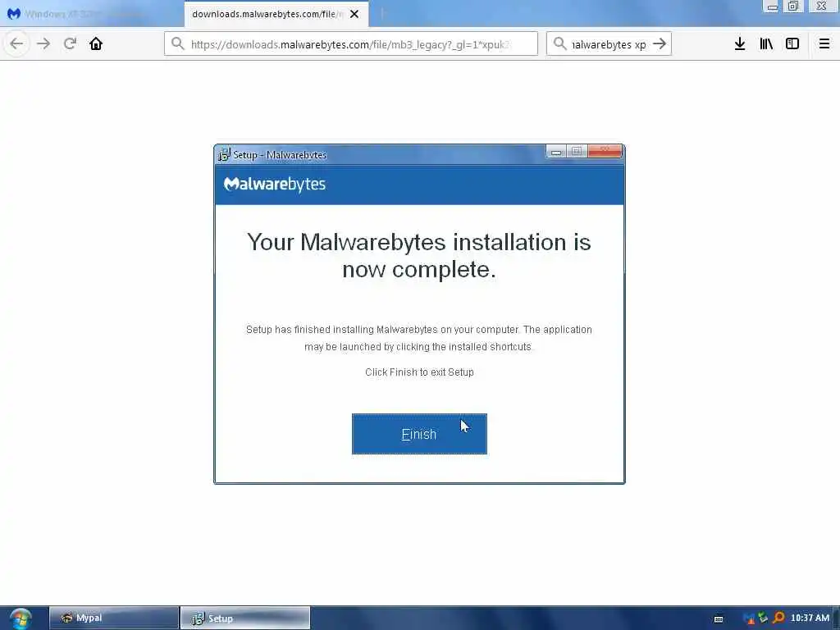Click the search box magnifier icon
The image size is (840, 630).
tap(559, 44)
